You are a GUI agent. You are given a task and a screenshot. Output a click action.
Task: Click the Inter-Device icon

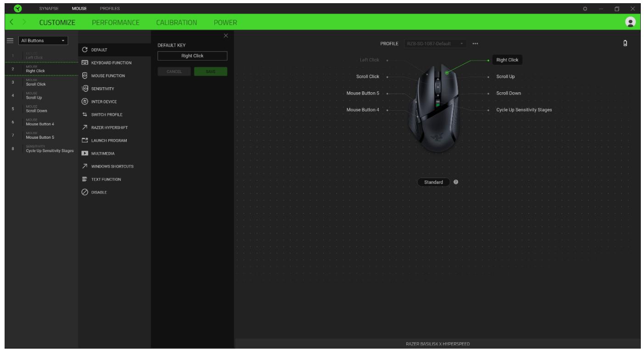84,101
